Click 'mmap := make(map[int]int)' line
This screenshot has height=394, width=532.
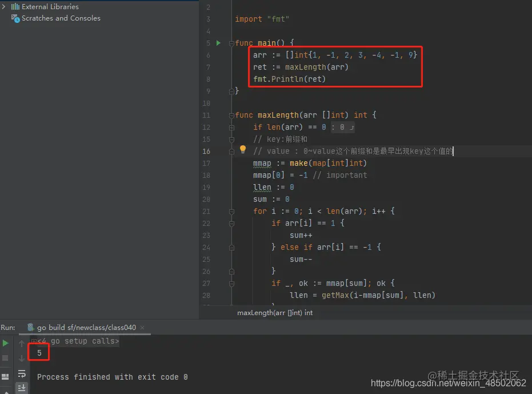[310, 163]
